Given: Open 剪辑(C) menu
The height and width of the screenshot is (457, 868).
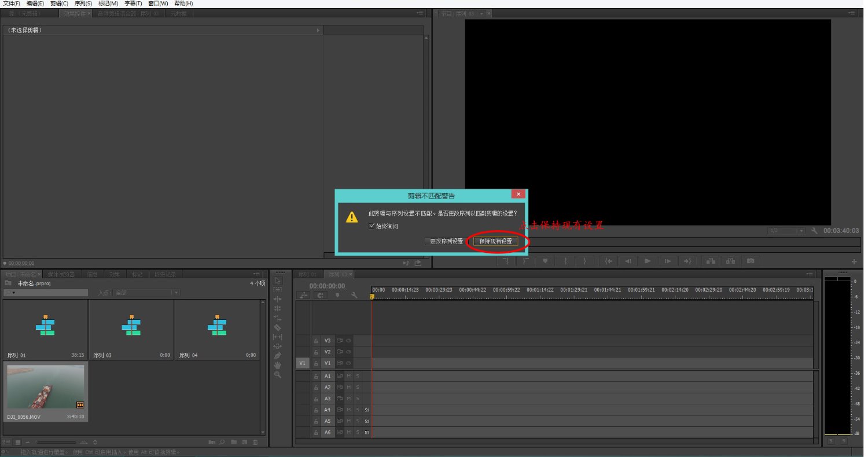Looking at the screenshot, I should [x=59, y=3].
